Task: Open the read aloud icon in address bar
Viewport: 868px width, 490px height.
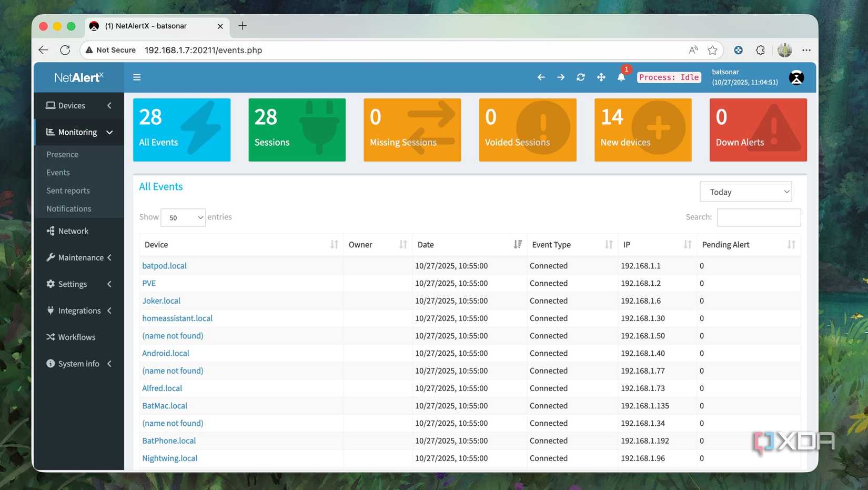Action: (693, 50)
